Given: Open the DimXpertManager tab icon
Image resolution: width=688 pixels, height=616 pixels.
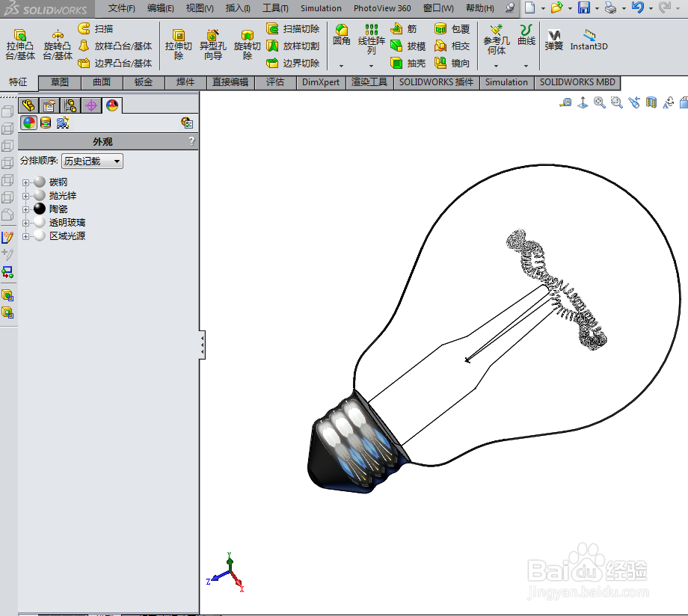Looking at the screenshot, I should click(91, 105).
